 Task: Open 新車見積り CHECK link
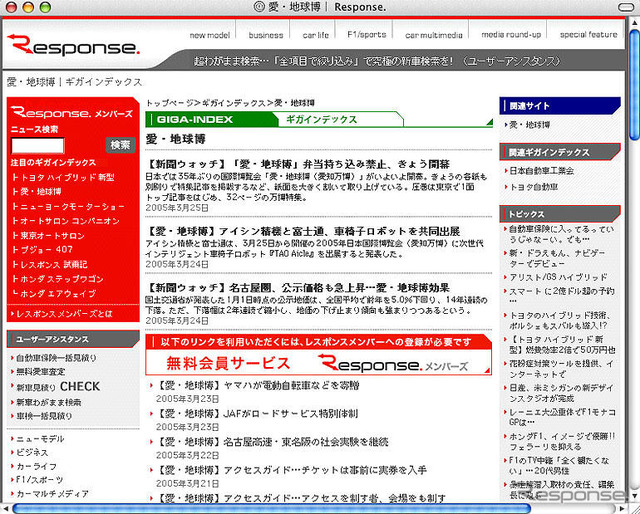56,386
